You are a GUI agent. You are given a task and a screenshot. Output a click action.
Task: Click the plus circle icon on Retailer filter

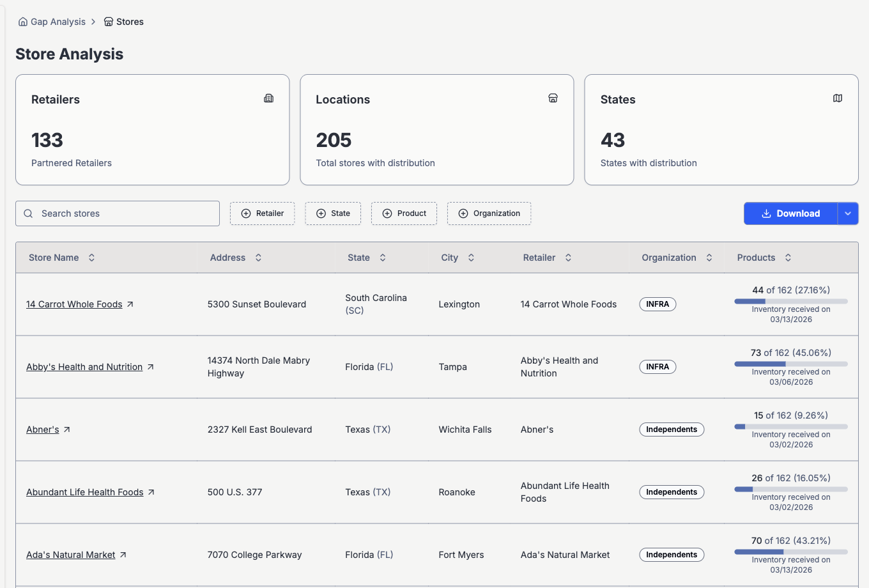(x=246, y=213)
